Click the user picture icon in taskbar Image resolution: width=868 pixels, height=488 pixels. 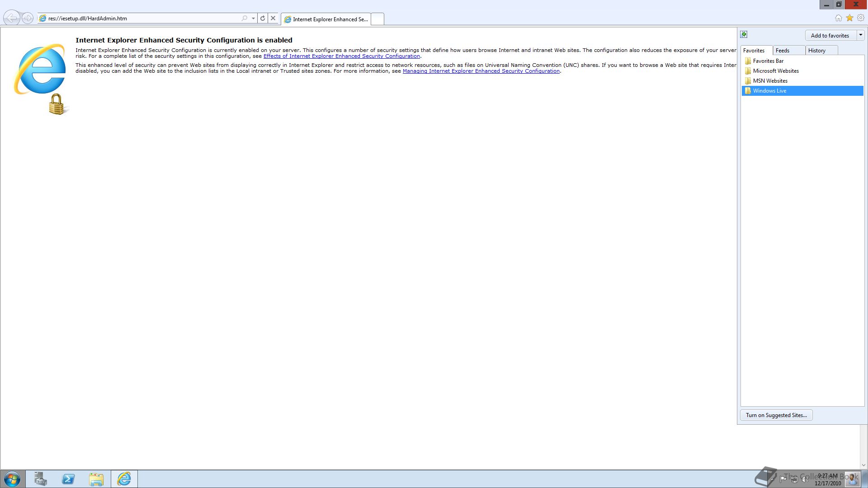click(852, 479)
